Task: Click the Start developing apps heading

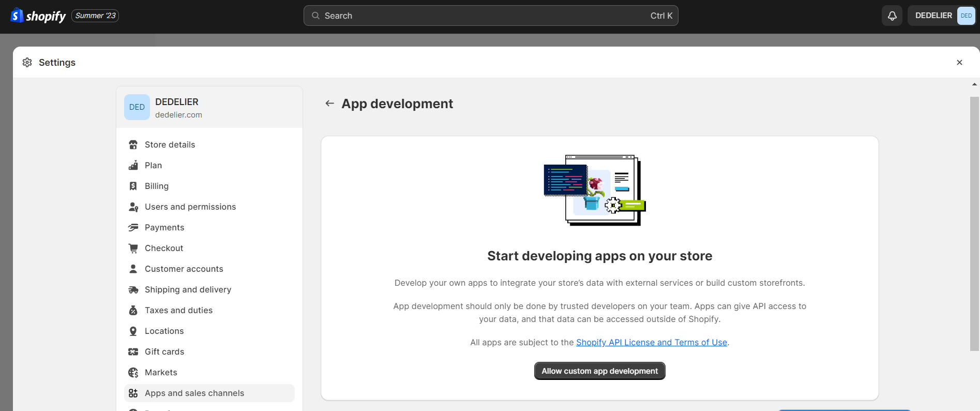Action: [599, 256]
